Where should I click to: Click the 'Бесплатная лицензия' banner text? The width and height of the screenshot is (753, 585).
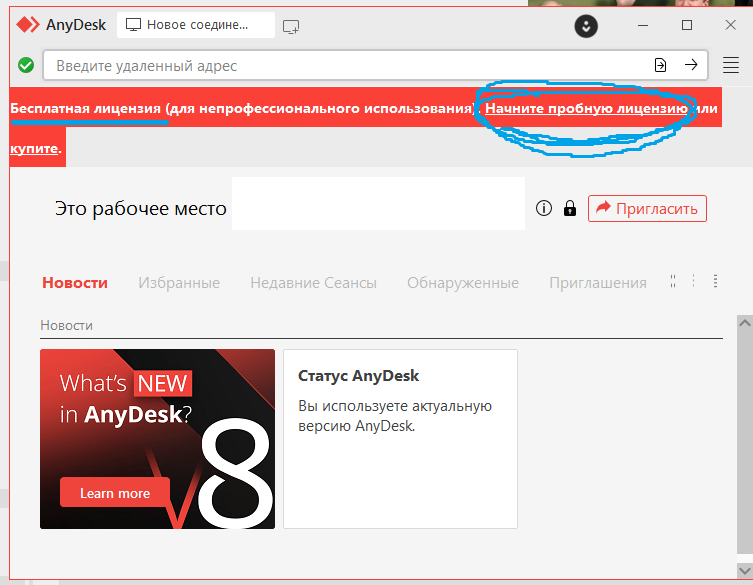tap(85, 109)
